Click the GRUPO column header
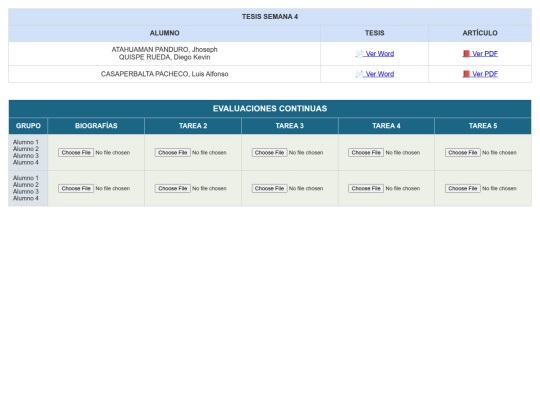This screenshot has width=540, height=405. (28, 126)
